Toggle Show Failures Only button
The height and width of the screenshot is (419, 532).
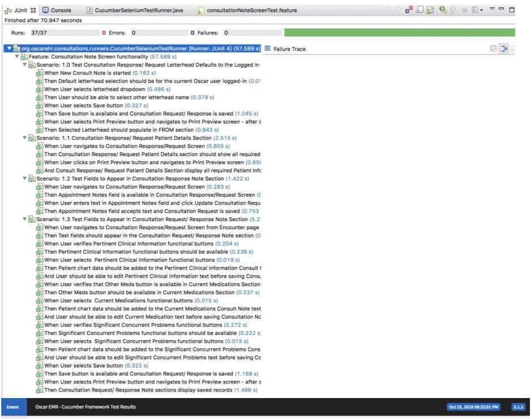tap(409, 10)
